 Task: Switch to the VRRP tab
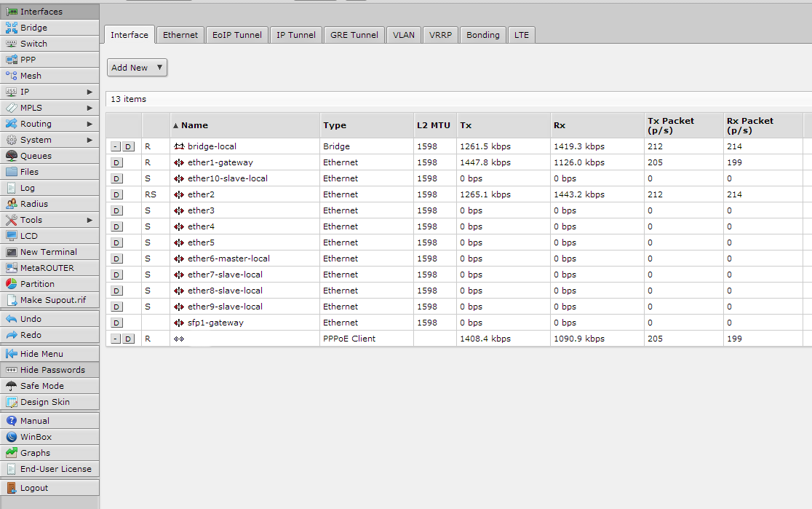tap(440, 35)
